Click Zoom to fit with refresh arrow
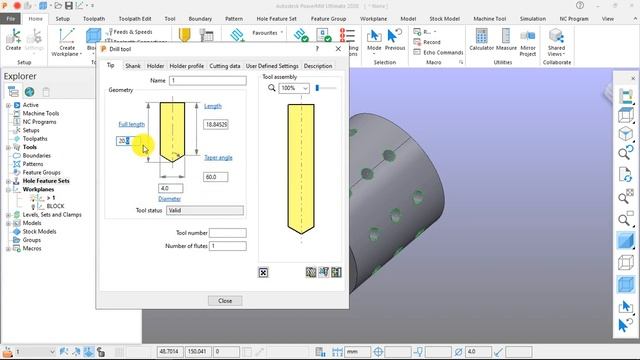The width and height of the screenshot is (640, 360). pos(625,152)
